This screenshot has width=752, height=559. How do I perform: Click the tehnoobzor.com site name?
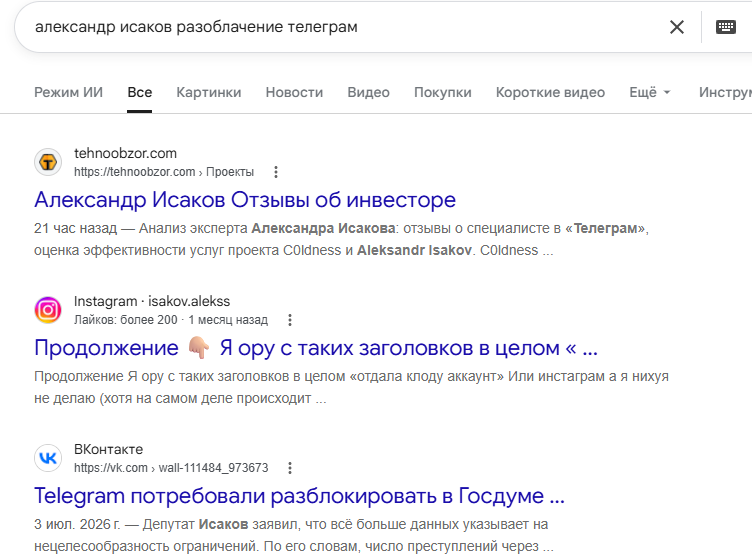tap(125, 153)
